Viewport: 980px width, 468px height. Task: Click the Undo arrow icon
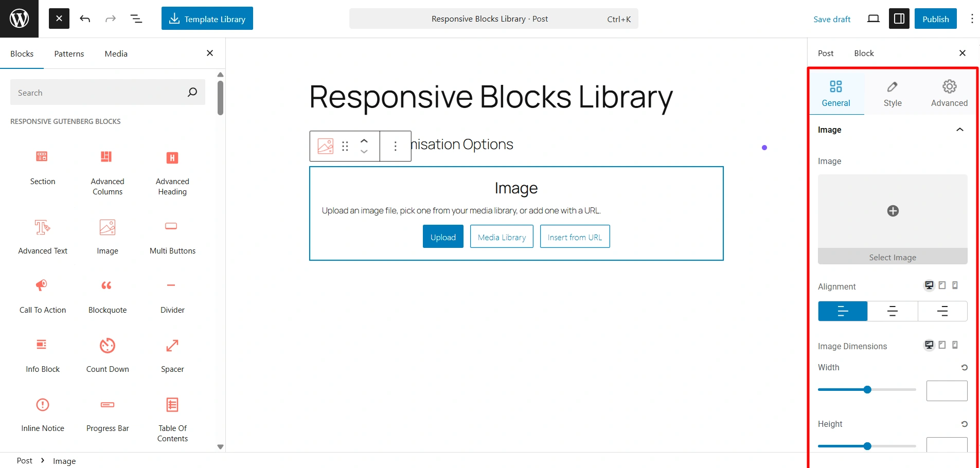(x=85, y=19)
